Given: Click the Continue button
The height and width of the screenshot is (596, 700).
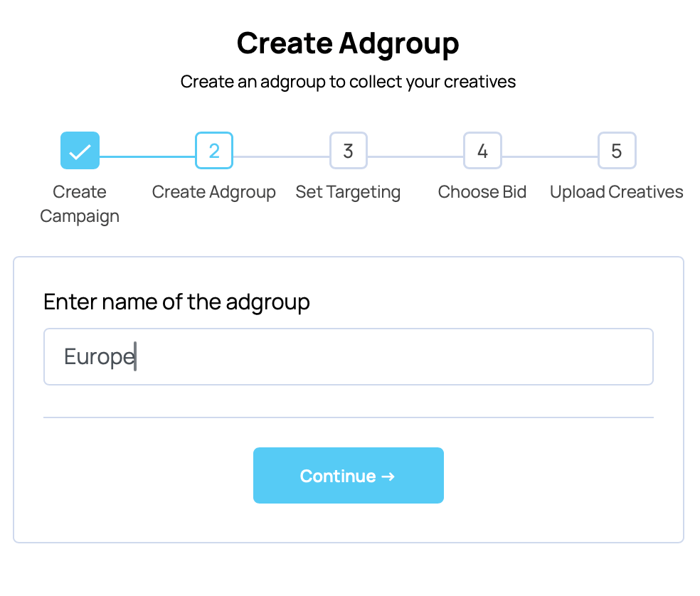Looking at the screenshot, I should coord(348,475).
